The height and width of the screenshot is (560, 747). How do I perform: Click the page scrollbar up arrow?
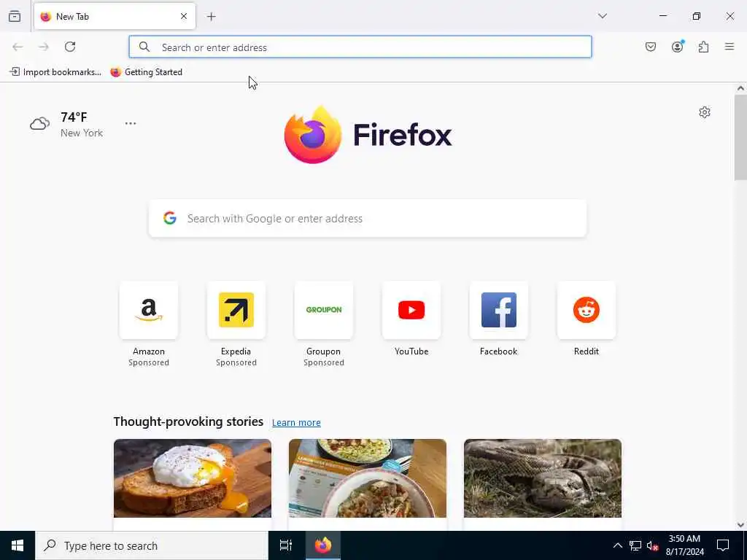[740, 88]
